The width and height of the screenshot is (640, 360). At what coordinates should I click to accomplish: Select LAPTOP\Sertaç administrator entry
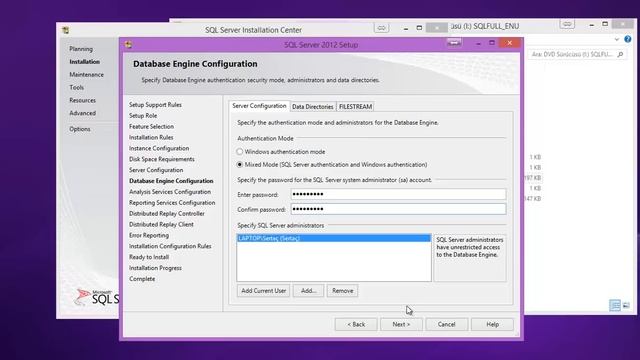(333, 238)
